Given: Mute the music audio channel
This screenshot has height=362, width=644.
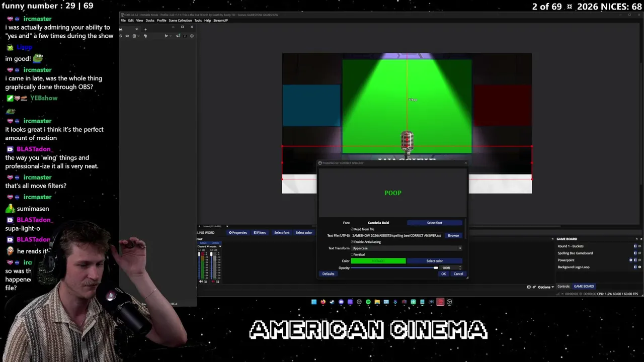Looking at the screenshot, I should (x=213, y=282).
